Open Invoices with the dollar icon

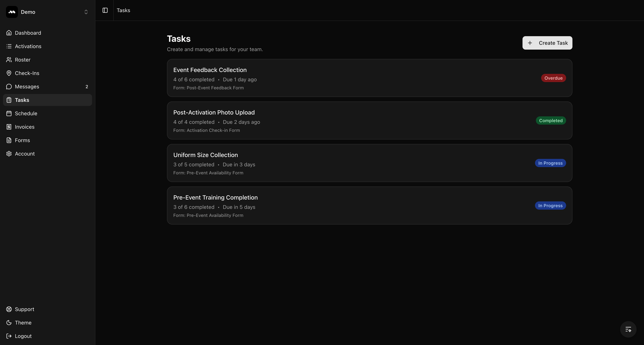click(x=9, y=127)
